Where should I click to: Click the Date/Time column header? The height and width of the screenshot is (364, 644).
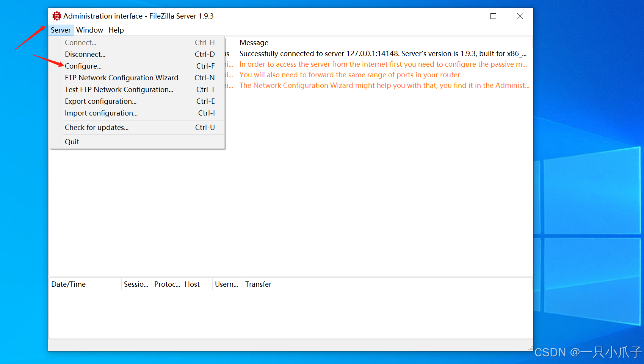(x=85, y=284)
